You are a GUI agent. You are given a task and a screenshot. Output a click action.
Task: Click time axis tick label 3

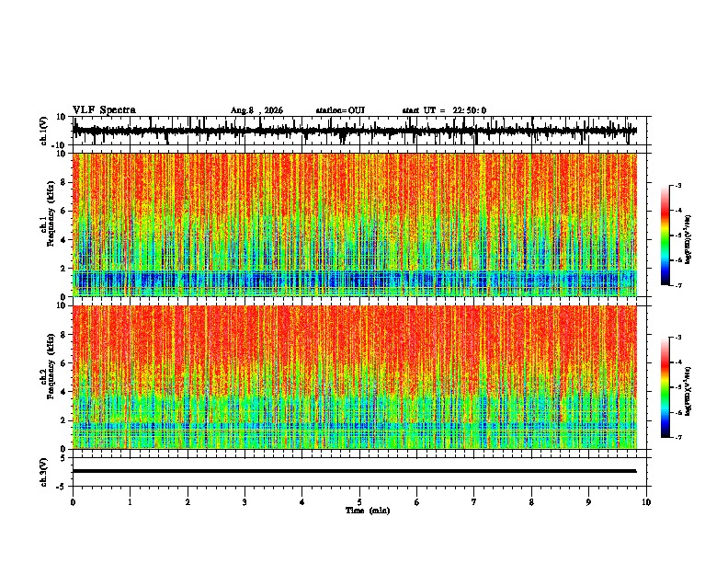pos(245,502)
